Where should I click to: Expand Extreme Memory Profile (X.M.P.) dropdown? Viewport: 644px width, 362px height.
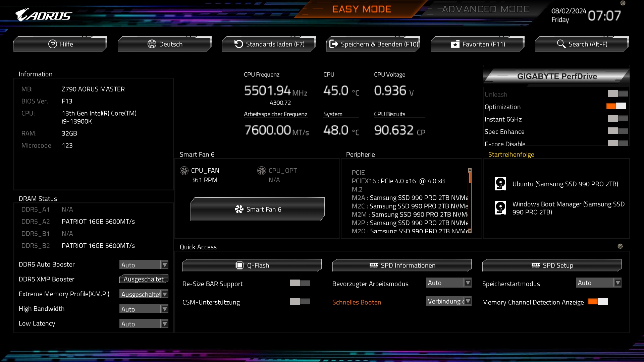click(x=144, y=294)
